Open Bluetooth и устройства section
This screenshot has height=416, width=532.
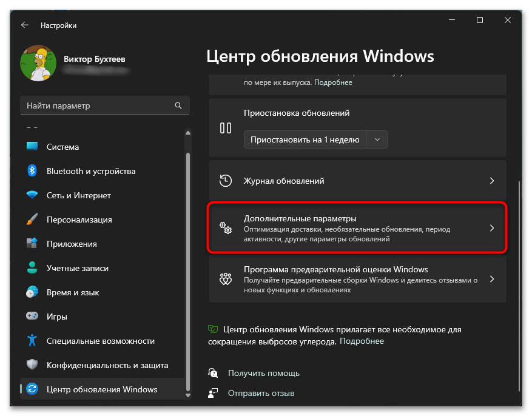click(103, 171)
